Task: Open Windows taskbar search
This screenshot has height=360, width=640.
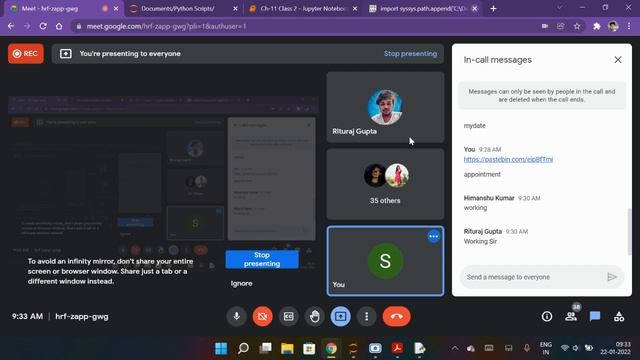Action: click(243, 348)
